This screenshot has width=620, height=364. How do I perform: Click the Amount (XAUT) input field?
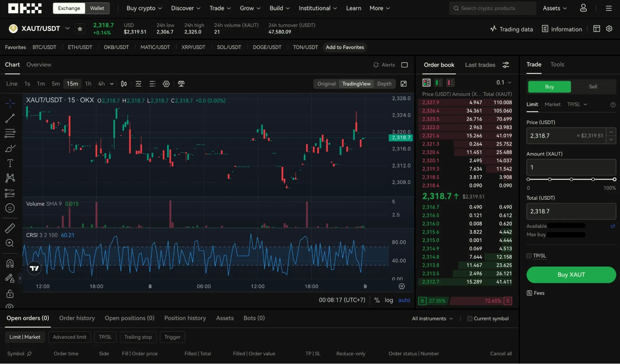tap(571, 167)
